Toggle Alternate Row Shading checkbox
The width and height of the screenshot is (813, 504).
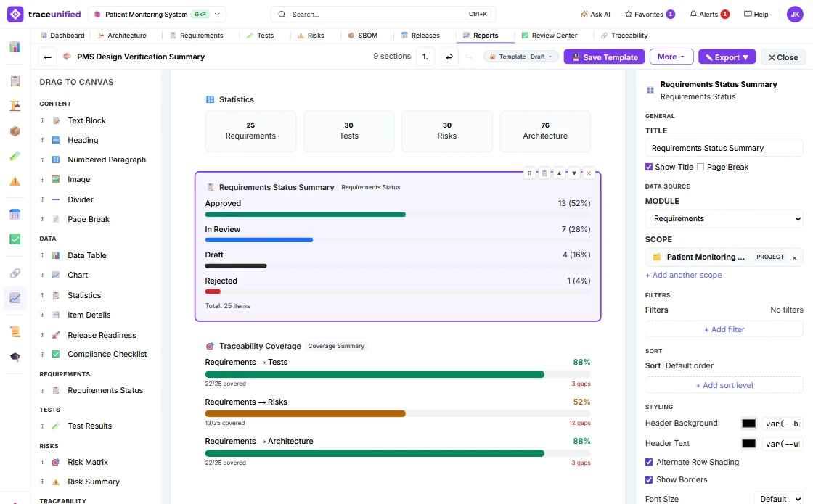tap(649, 462)
